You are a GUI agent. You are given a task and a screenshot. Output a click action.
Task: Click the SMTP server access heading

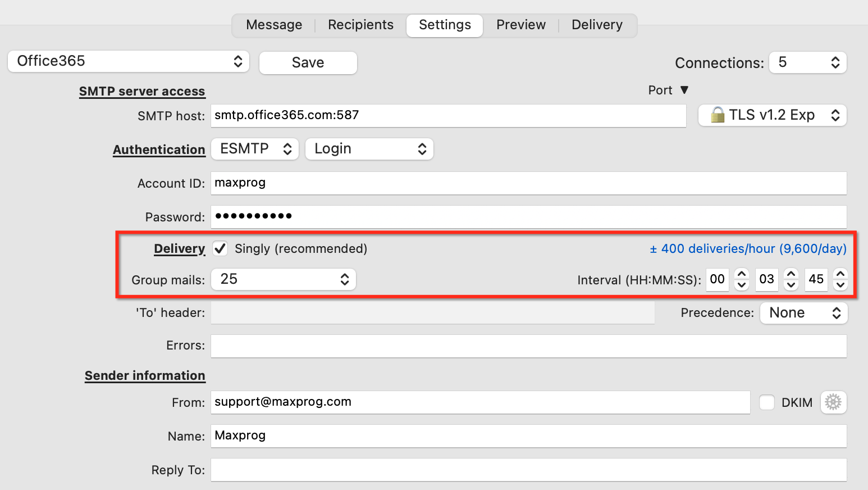142,91
